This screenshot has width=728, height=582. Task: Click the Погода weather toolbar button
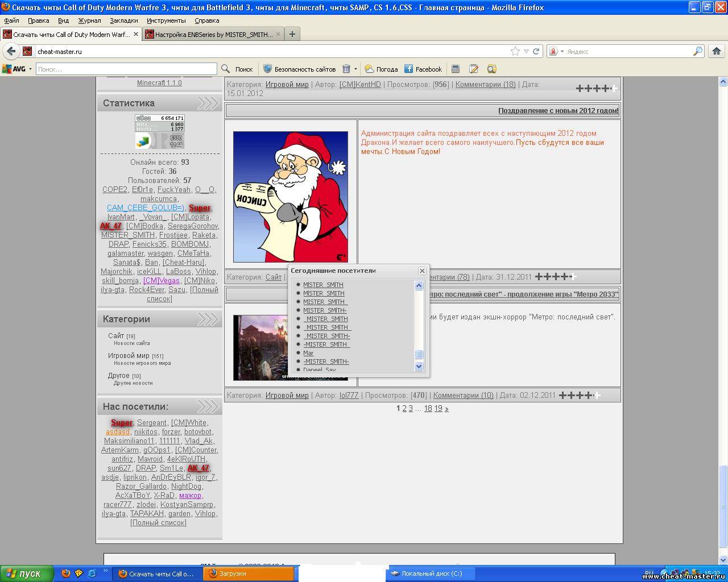[x=381, y=69]
